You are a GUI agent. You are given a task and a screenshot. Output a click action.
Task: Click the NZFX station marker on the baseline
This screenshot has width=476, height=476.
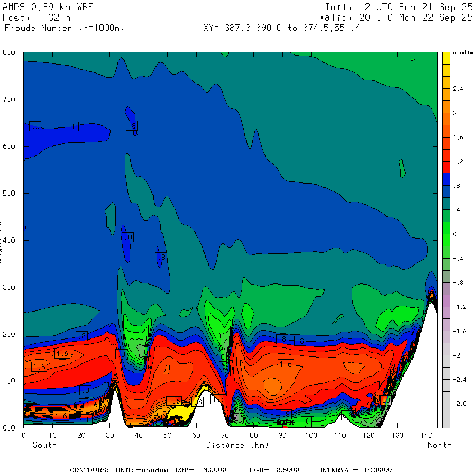286,422
